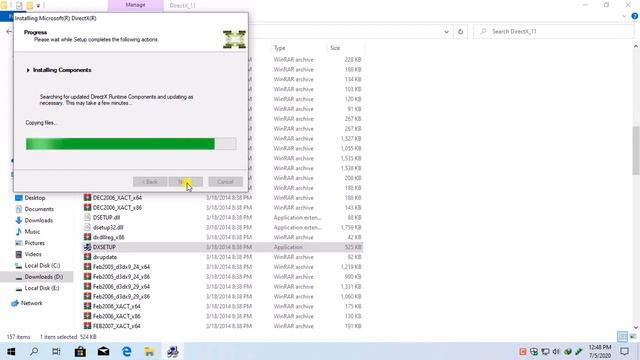Viewport: 640px width, 360px height.
Task: Refresh the Explorer address bar
Action: [460, 31]
